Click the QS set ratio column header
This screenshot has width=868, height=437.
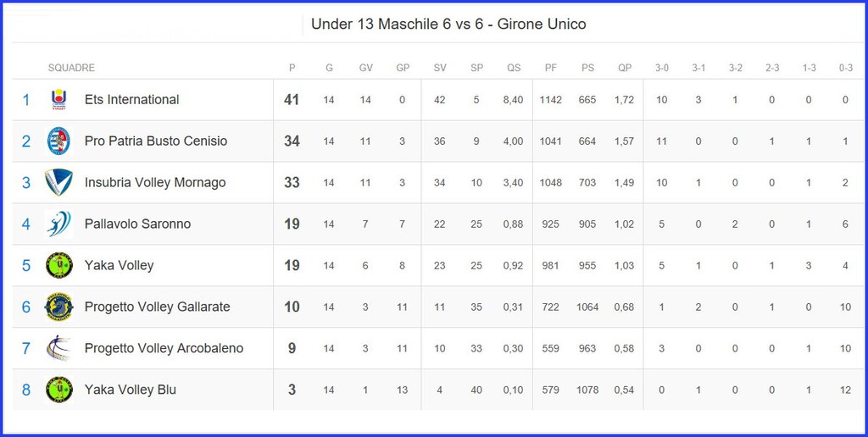(514, 68)
